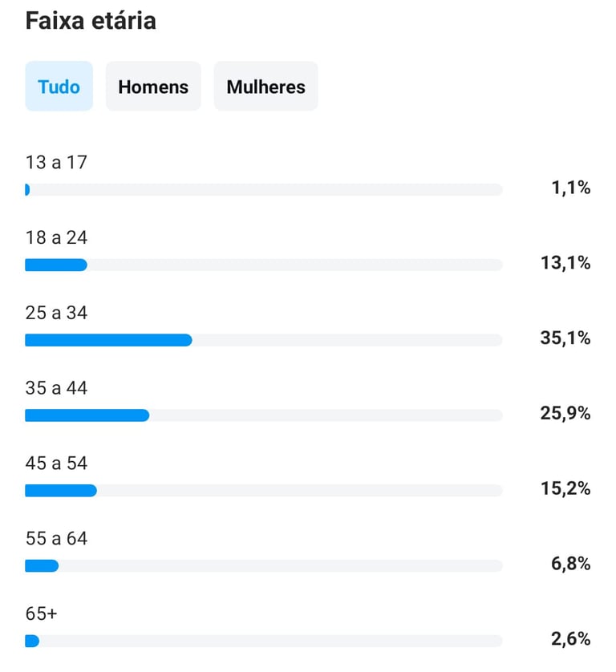
Task: Open the Mulheres tab
Action: pos(265,86)
